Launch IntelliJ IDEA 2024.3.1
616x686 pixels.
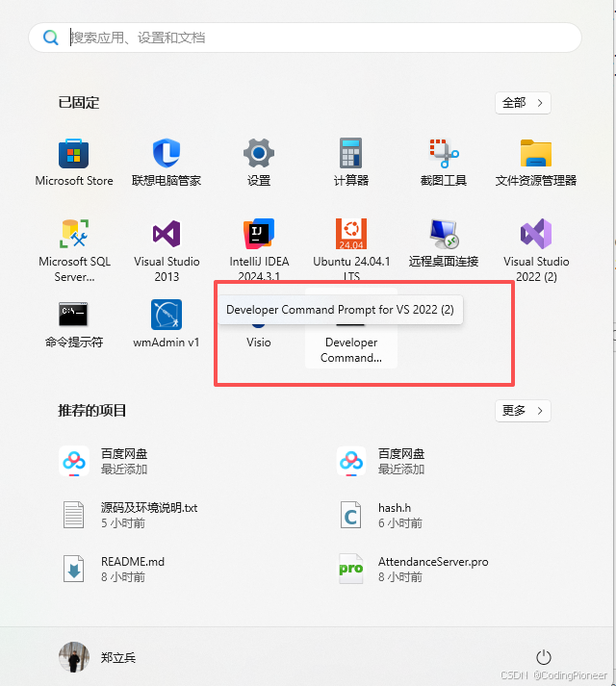point(259,251)
